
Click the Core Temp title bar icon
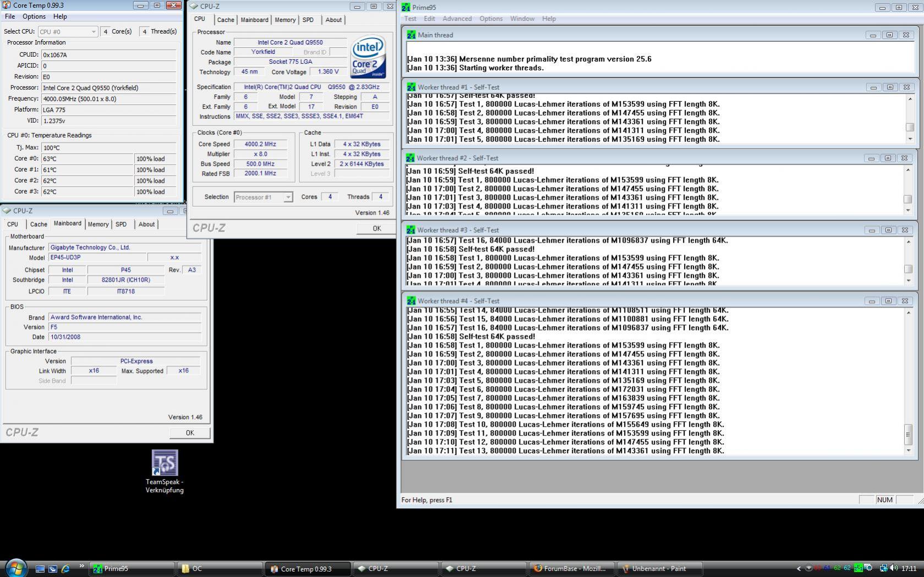(x=6, y=5)
